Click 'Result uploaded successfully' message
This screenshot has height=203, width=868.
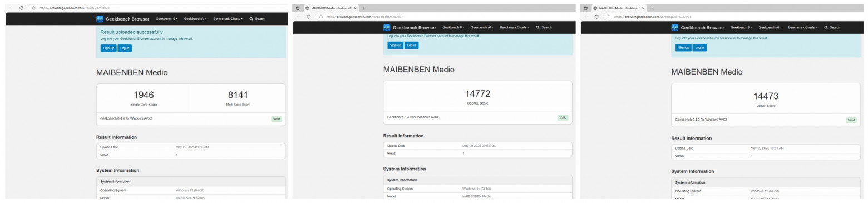[x=131, y=32]
